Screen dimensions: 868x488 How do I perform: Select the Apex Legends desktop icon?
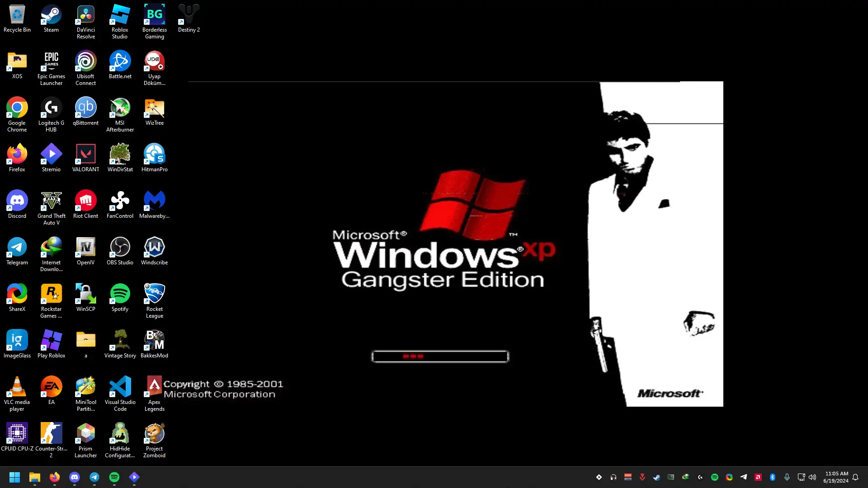[x=155, y=394]
